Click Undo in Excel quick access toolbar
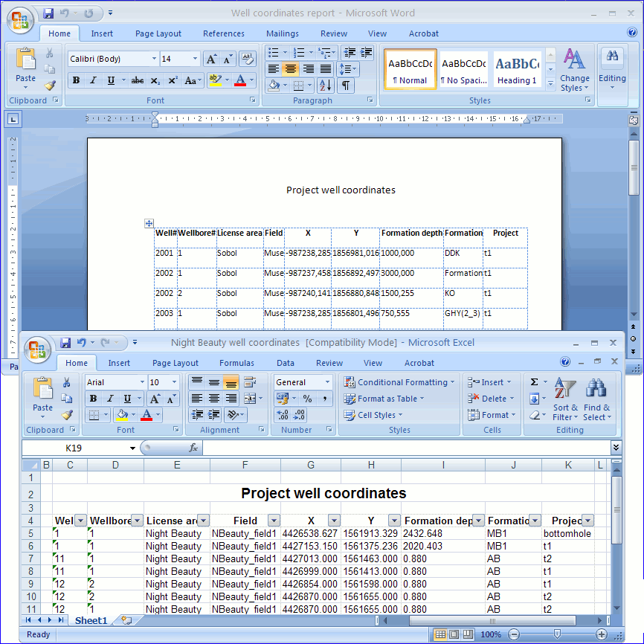The height and width of the screenshot is (644, 644). 81,343
